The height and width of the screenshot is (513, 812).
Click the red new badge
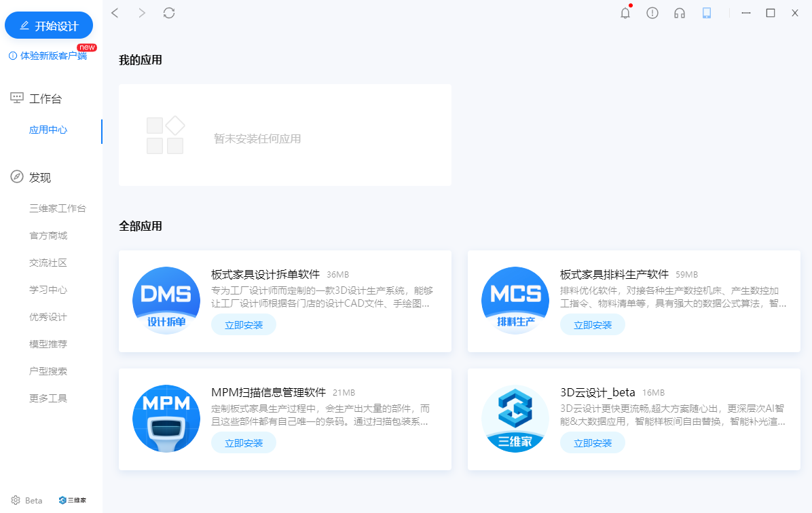pos(87,47)
